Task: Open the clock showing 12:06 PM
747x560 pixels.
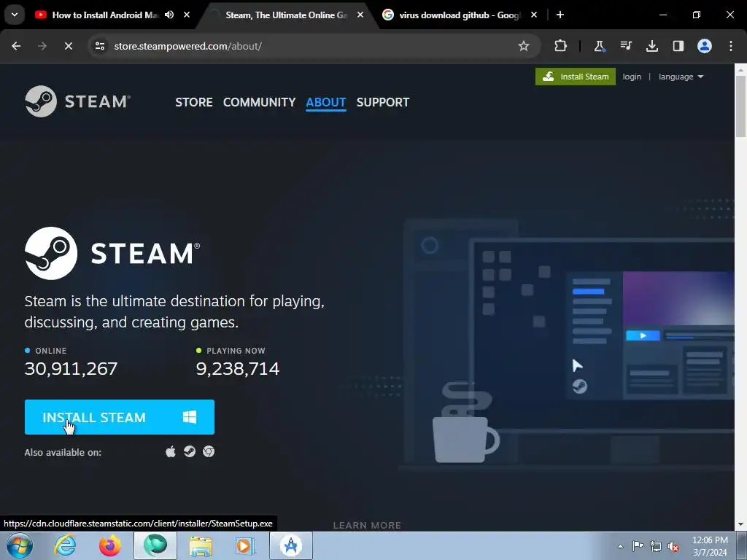Action: click(710, 546)
